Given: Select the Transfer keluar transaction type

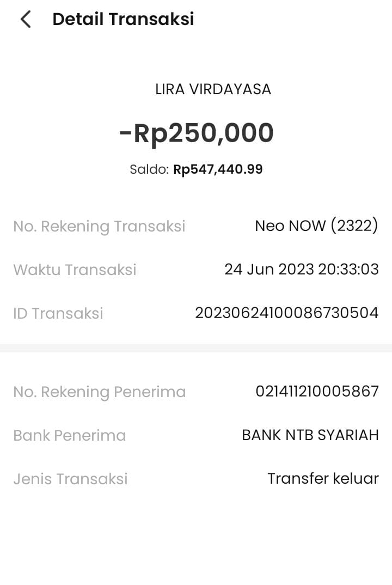Looking at the screenshot, I should pos(323,478).
